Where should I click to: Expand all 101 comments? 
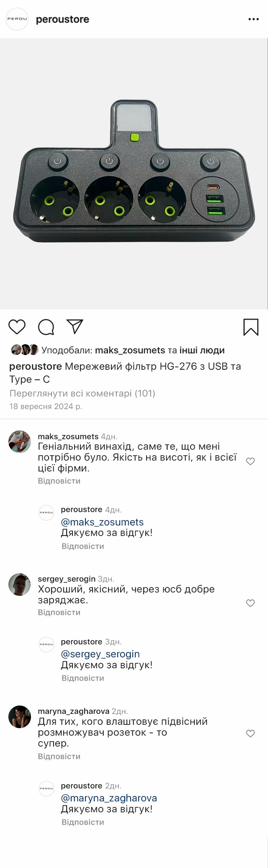[x=82, y=394]
